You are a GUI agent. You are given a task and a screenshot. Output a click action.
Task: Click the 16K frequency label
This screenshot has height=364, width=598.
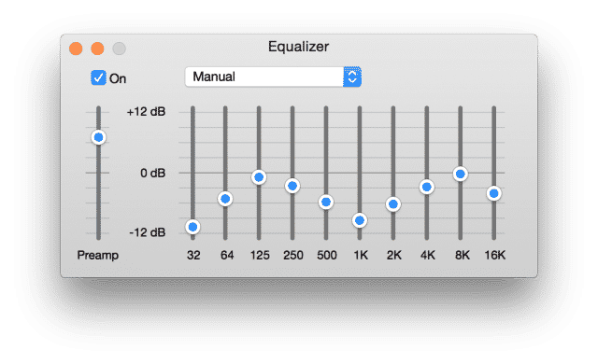(494, 255)
